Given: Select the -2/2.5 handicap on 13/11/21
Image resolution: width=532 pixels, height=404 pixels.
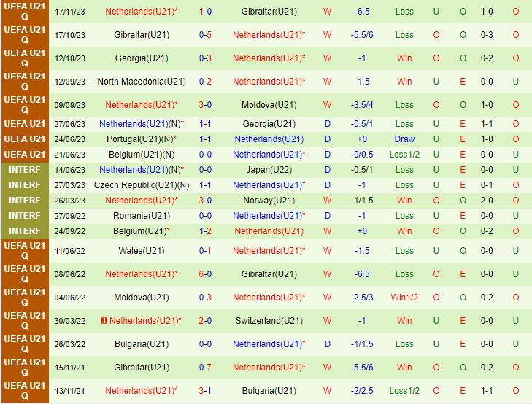Looking at the screenshot, I should tap(362, 391).
